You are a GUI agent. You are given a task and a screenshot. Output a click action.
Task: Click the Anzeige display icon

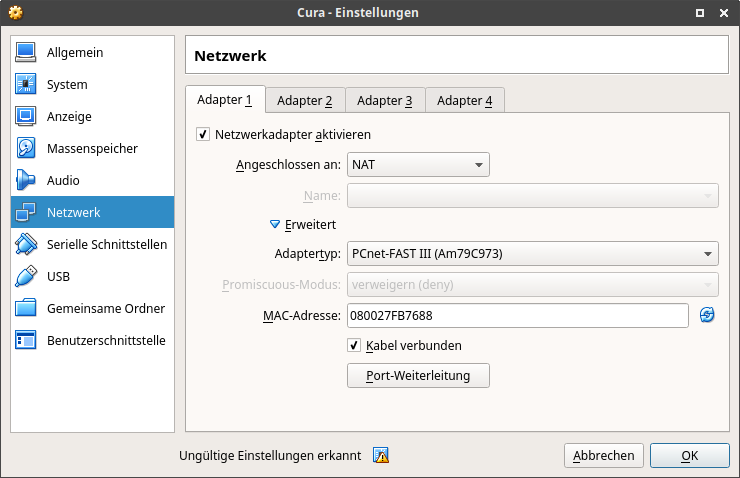(x=25, y=117)
